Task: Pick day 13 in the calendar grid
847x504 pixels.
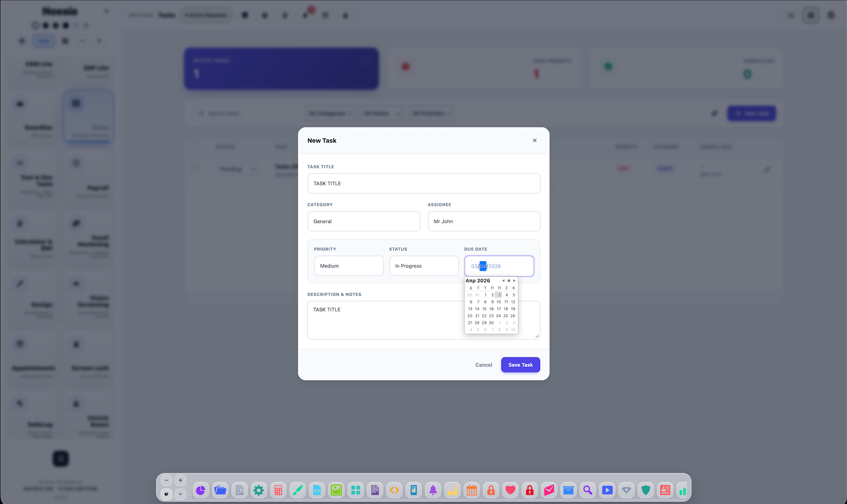Action: 470,309
